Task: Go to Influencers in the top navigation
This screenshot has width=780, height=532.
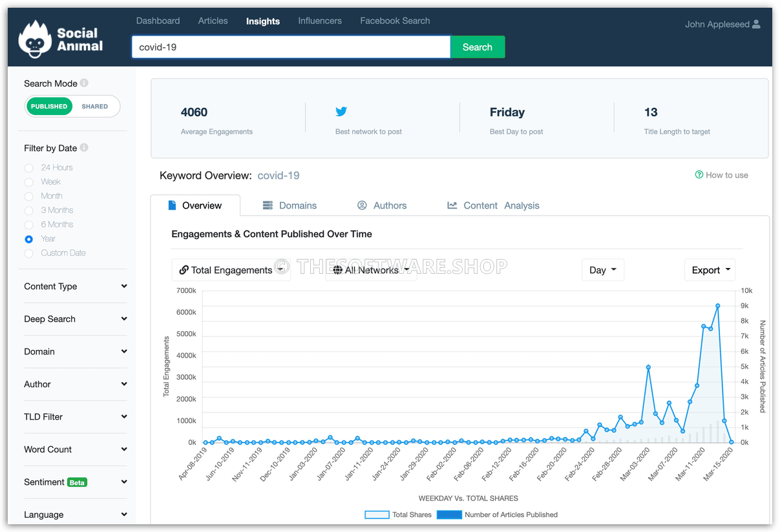Action: coord(319,21)
